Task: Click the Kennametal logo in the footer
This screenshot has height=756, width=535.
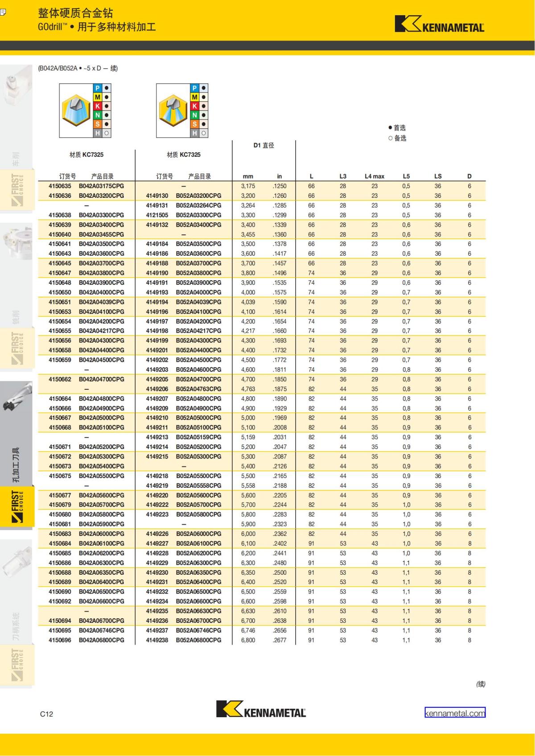Action: pyautogui.click(x=261, y=709)
